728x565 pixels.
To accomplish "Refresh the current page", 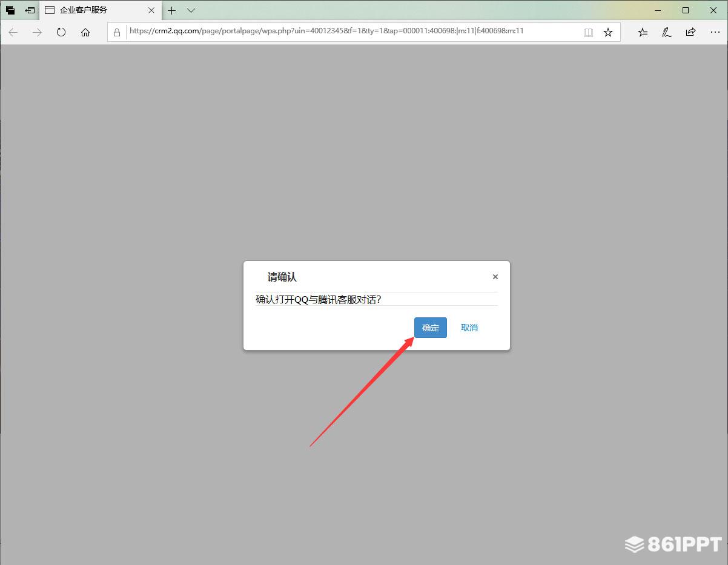I will pyautogui.click(x=61, y=32).
